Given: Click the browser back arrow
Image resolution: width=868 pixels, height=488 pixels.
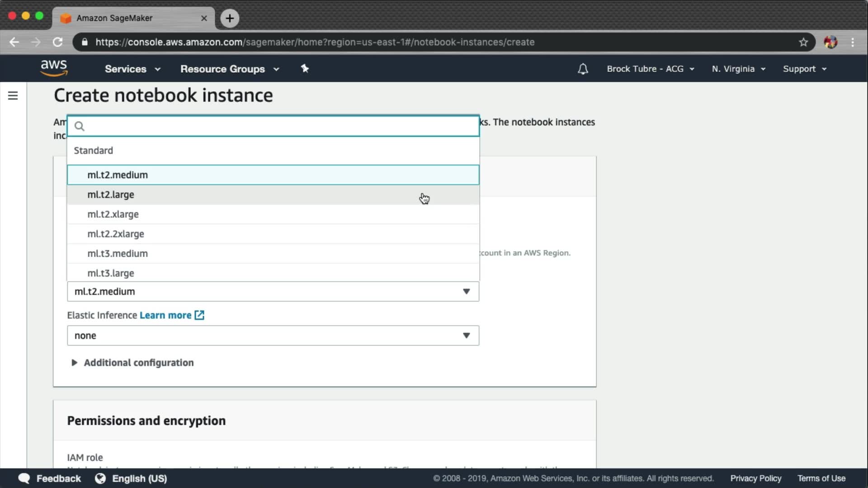Looking at the screenshot, I should click(14, 42).
